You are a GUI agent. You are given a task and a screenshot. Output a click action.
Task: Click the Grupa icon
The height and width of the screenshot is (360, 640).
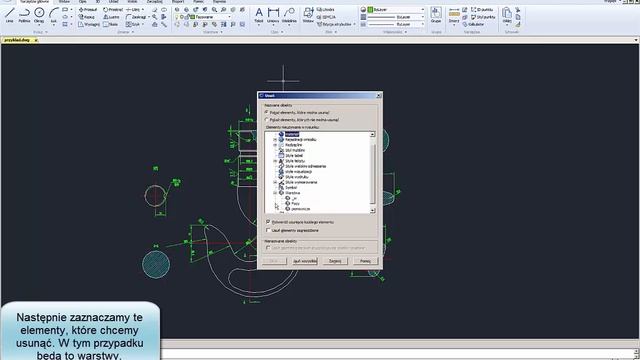(x=436, y=16)
